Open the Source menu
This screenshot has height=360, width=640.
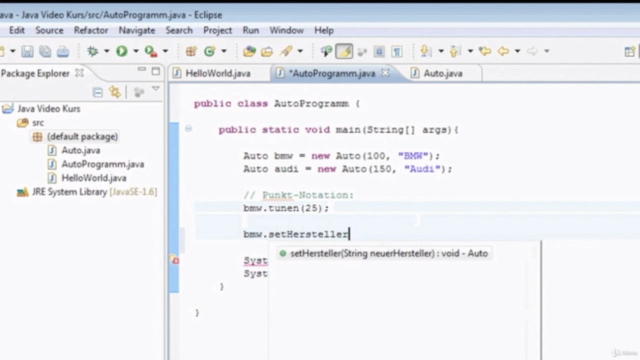(49, 30)
